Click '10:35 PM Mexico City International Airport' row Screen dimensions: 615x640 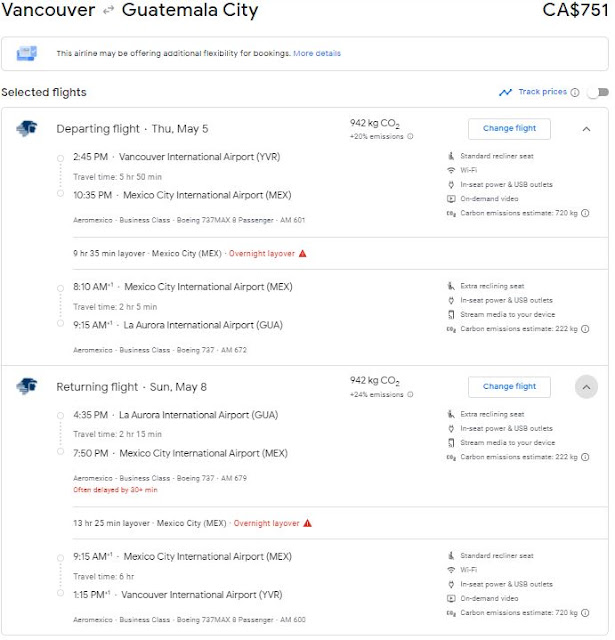point(182,196)
